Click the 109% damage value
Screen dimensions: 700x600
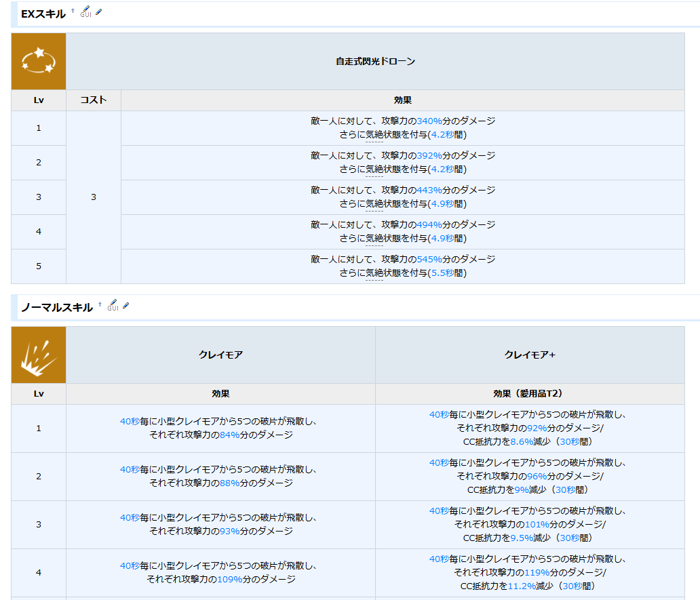(x=230, y=580)
